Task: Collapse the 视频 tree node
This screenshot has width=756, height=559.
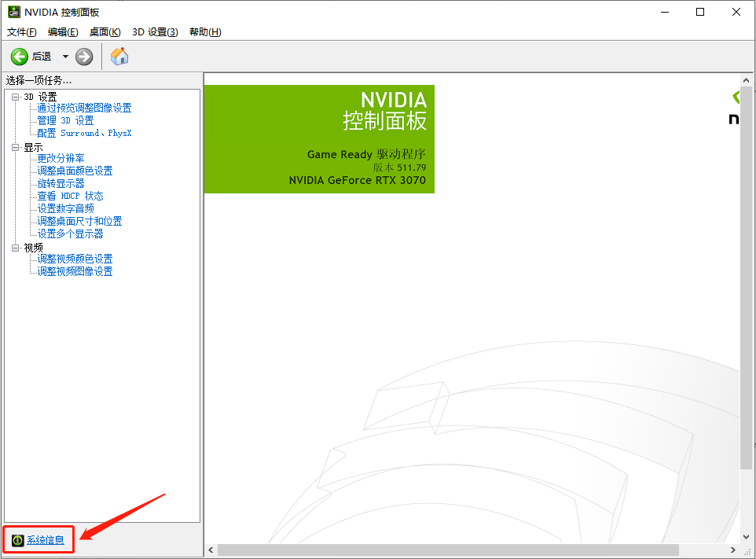Action: coord(16,248)
